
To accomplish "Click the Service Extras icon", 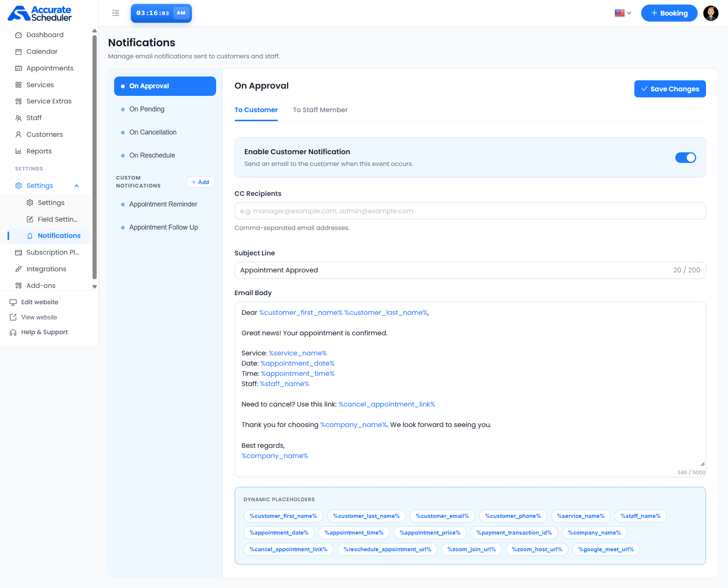I will tap(18, 102).
